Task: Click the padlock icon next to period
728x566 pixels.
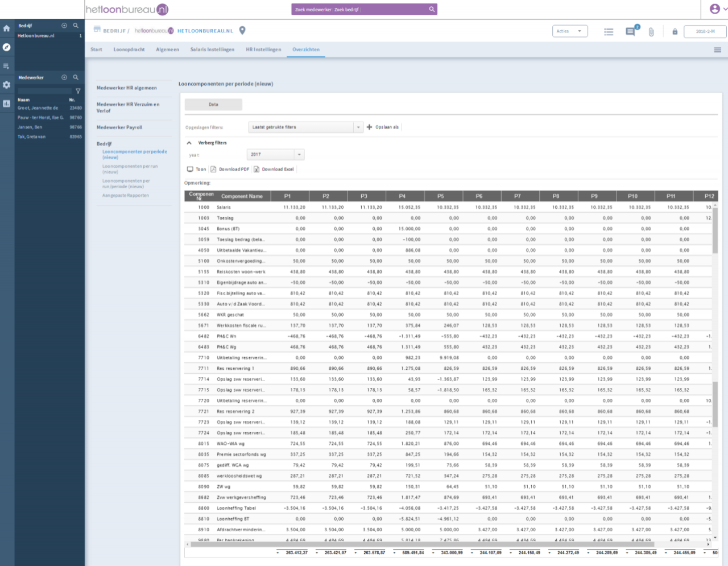Action: (675, 32)
